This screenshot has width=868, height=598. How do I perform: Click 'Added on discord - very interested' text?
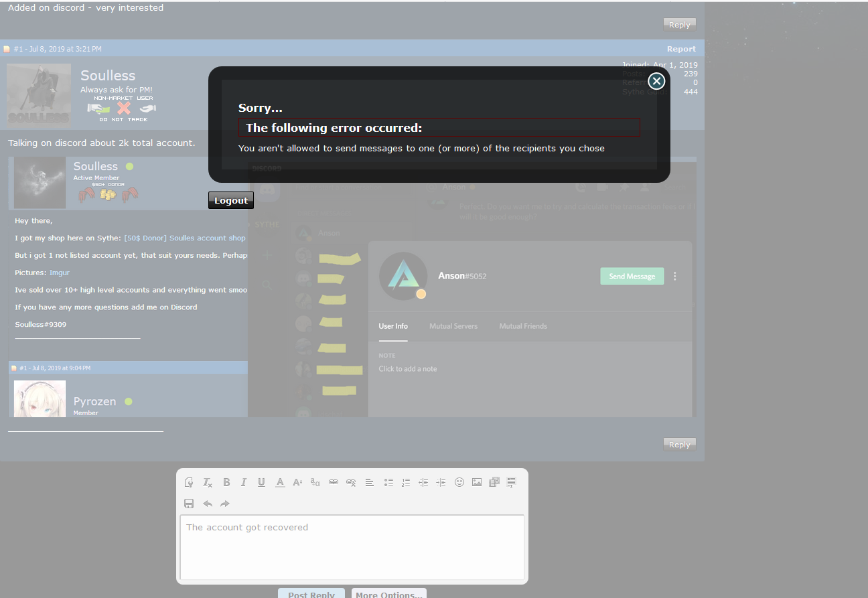(86, 7)
